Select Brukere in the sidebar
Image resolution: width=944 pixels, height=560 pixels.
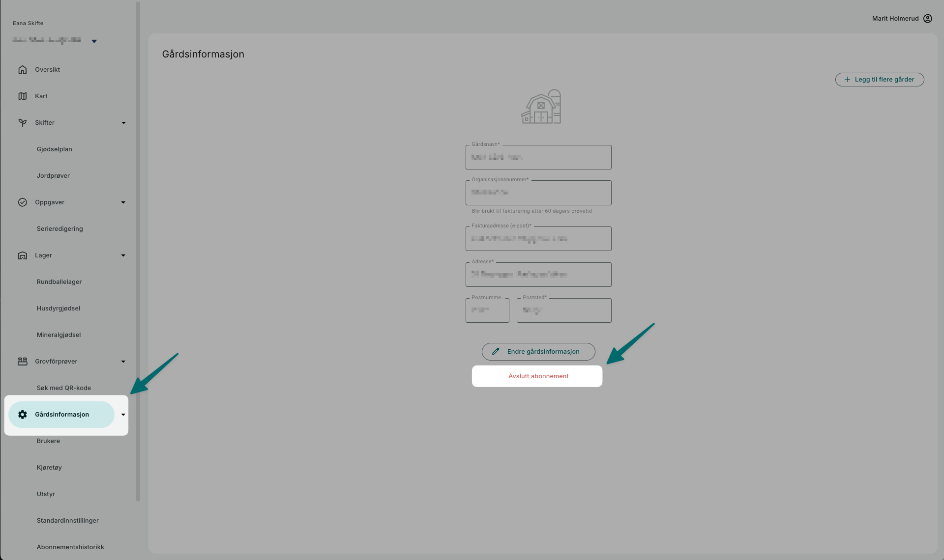tap(48, 441)
